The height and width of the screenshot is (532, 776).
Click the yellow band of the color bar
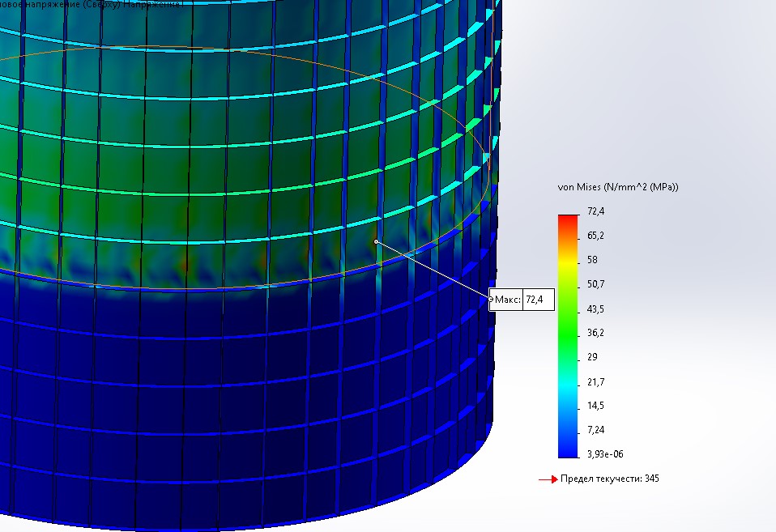point(568,263)
